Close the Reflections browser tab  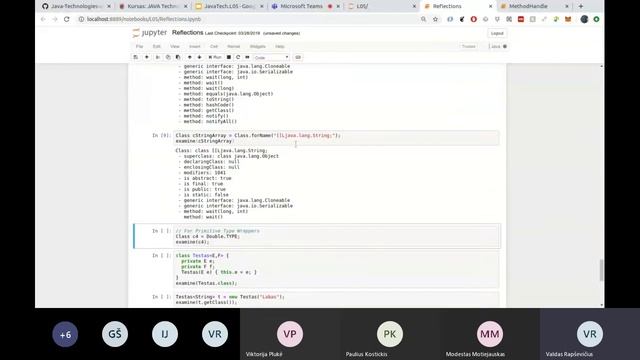click(491, 6)
